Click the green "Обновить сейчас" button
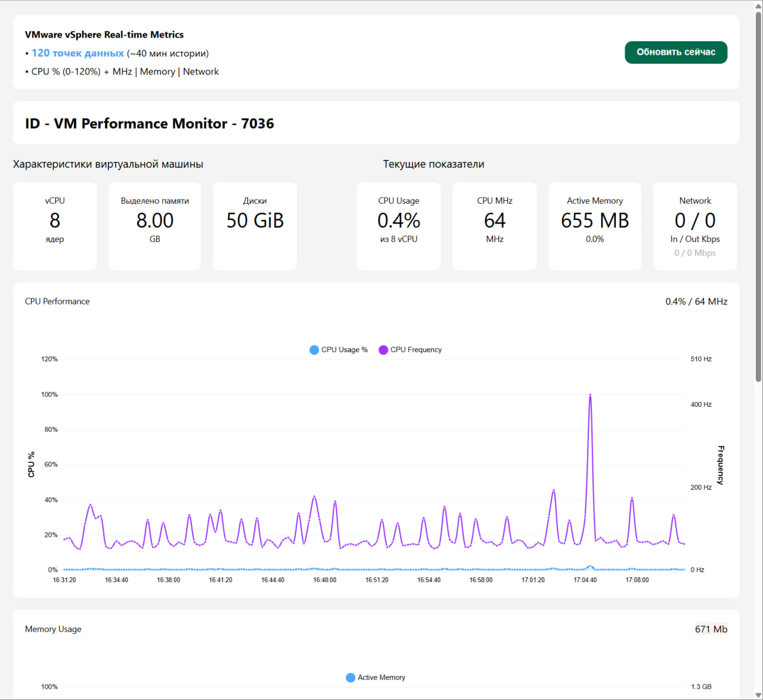Screen dimensions: 763x700 (675, 52)
